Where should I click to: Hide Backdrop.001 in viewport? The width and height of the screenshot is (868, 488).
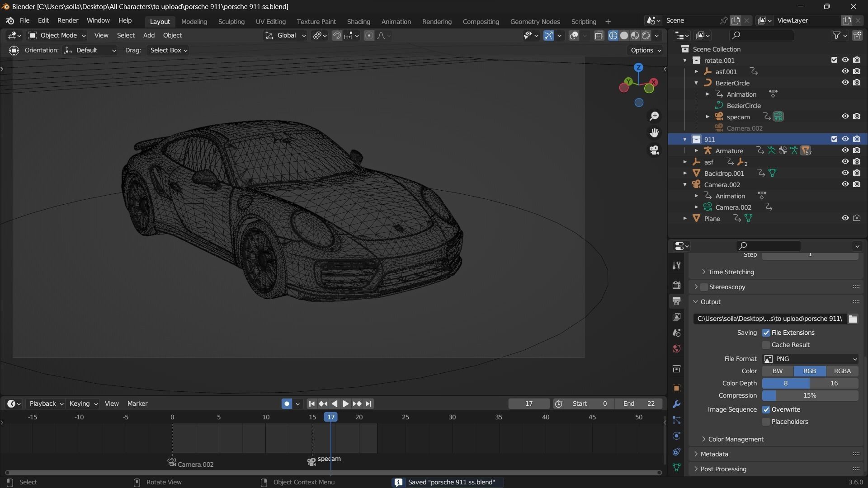tap(845, 173)
